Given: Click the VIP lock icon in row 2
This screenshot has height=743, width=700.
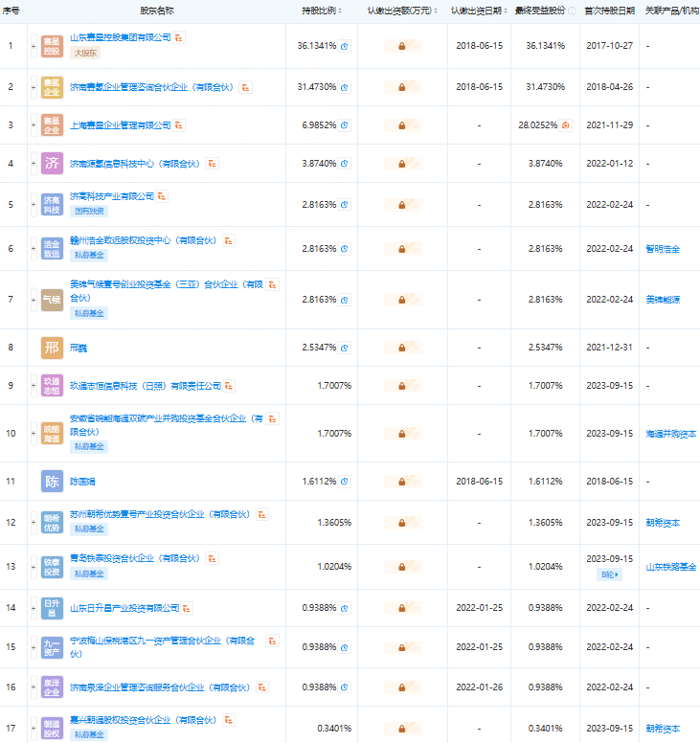Looking at the screenshot, I should coord(401,87).
